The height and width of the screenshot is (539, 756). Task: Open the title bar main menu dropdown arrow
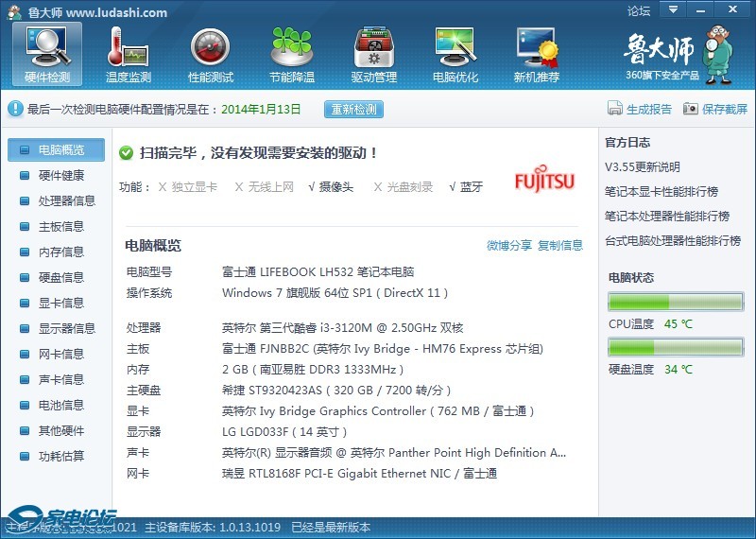point(671,10)
